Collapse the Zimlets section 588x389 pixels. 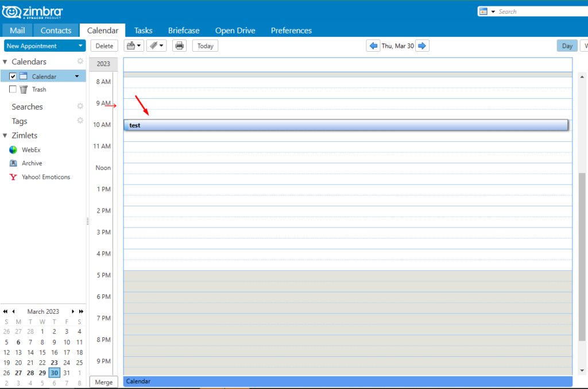tap(5, 135)
